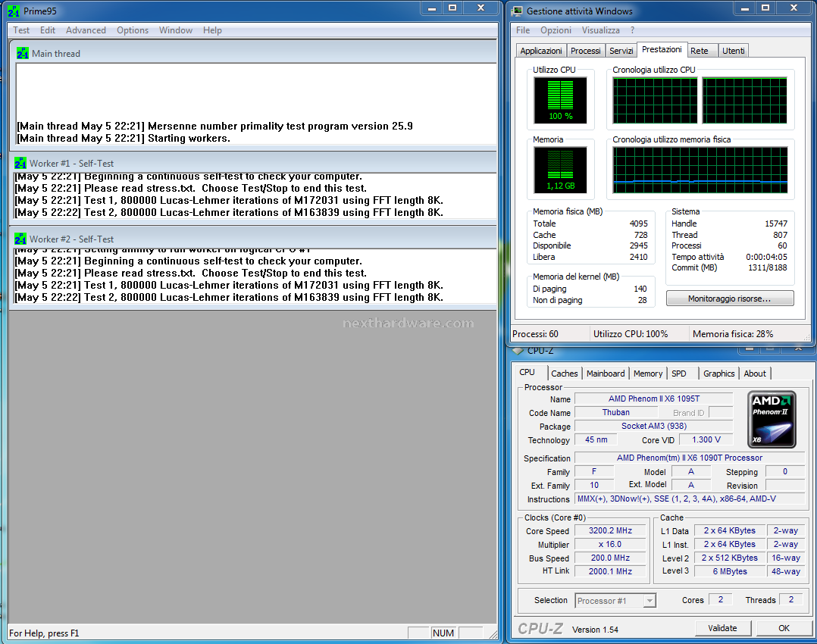The width and height of the screenshot is (817, 644).
Task: Open the Advanced menu in Prime95
Action: (x=86, y=30)
